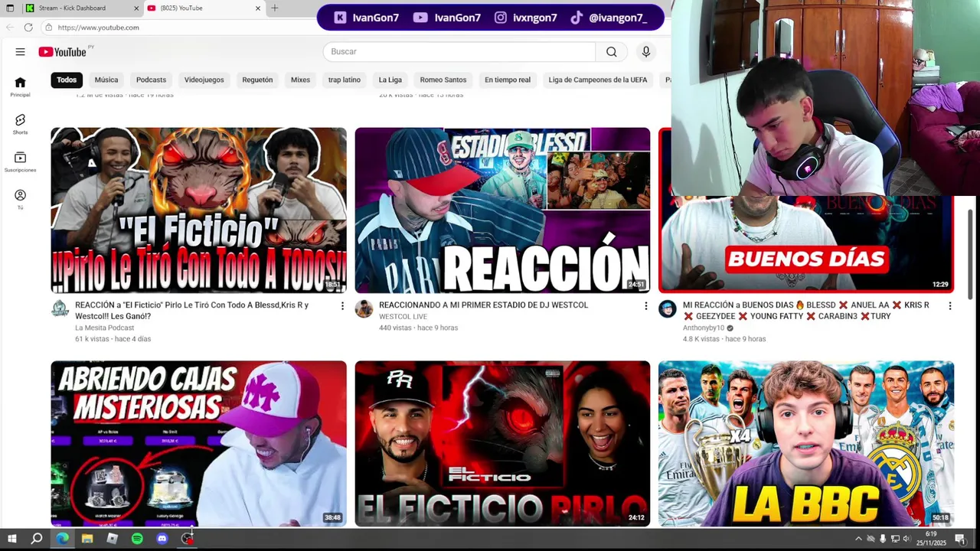Go to Principal home in sidebar

(20, 87)
